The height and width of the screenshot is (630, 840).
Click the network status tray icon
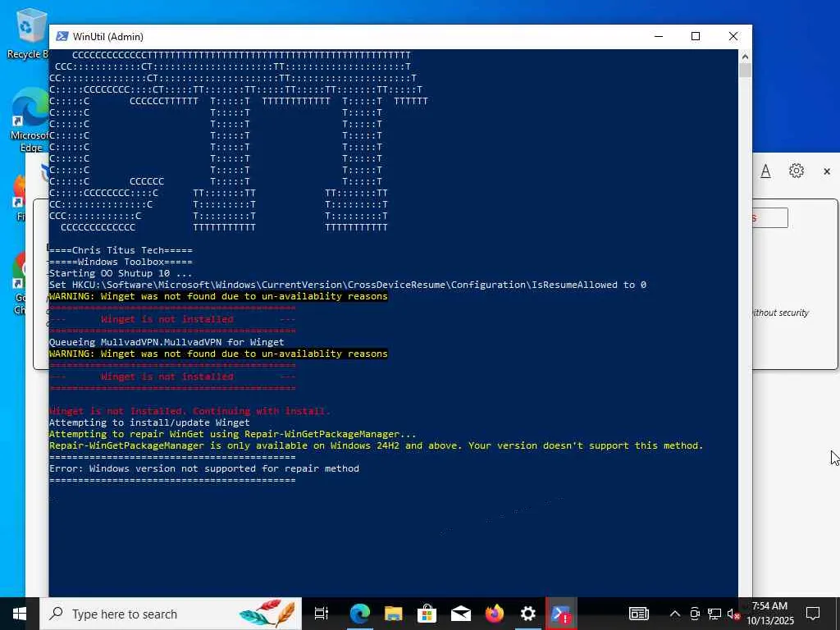click(x=714, y=614)
